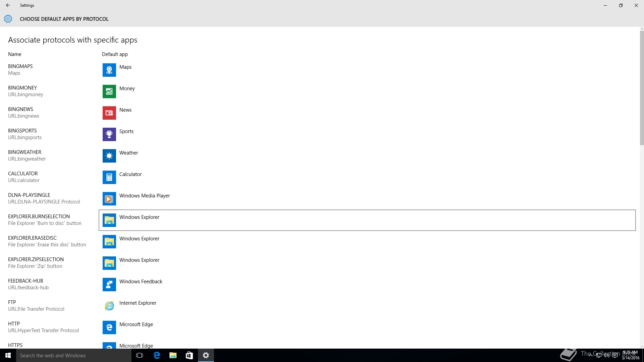Click the BINGWEATHER protocol name

coord(25,152)
